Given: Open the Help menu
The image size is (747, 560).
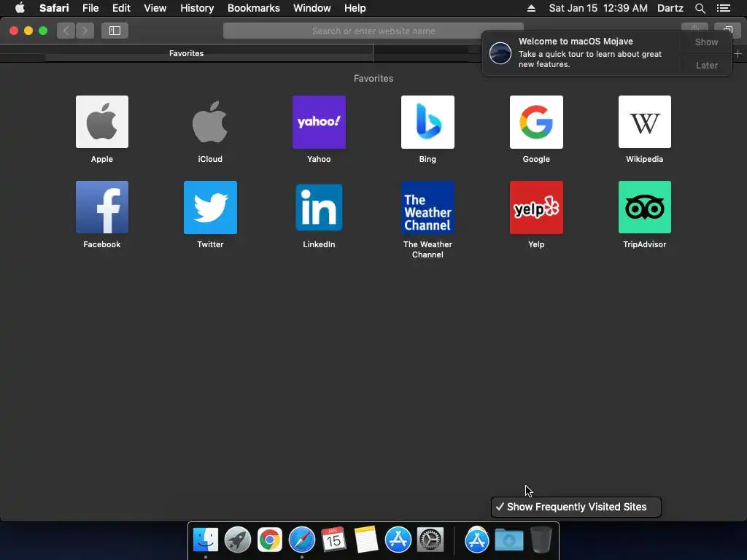Looking at the screenshot, I should click(x=355, y=8).
